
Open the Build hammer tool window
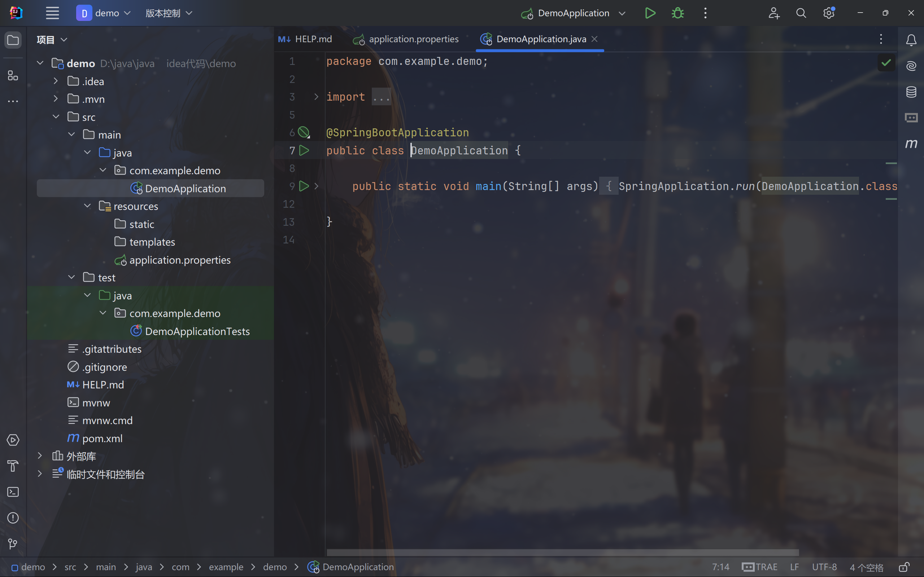coord(13,466)
